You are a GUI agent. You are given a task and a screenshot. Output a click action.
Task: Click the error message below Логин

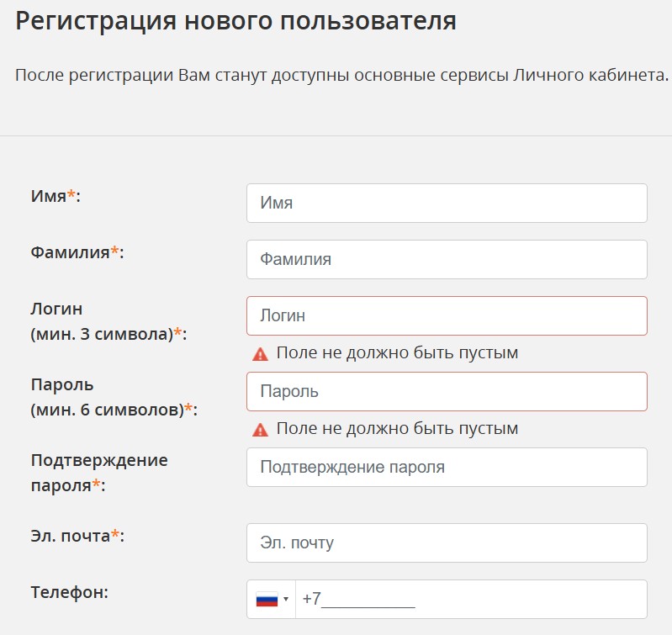(x=397, y=353)
